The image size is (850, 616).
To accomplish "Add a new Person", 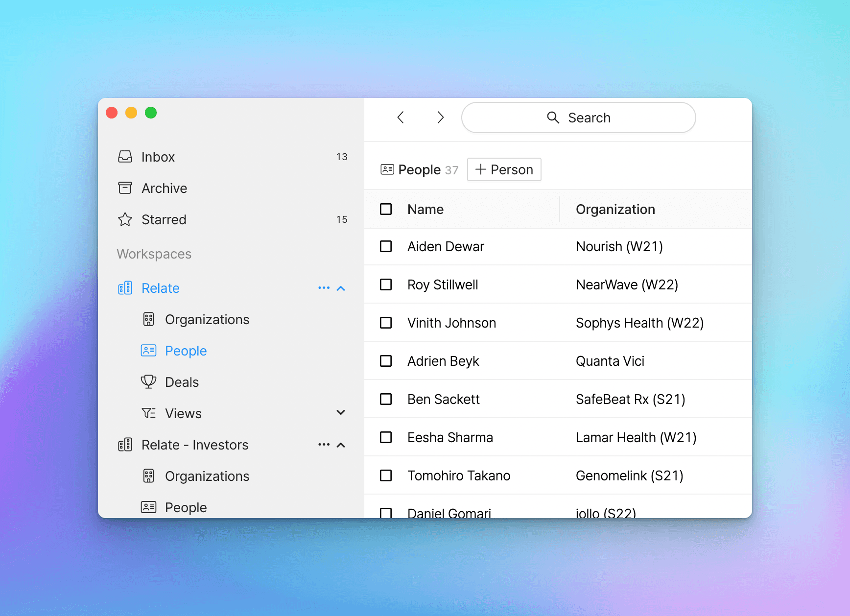I will coord(504,169).
